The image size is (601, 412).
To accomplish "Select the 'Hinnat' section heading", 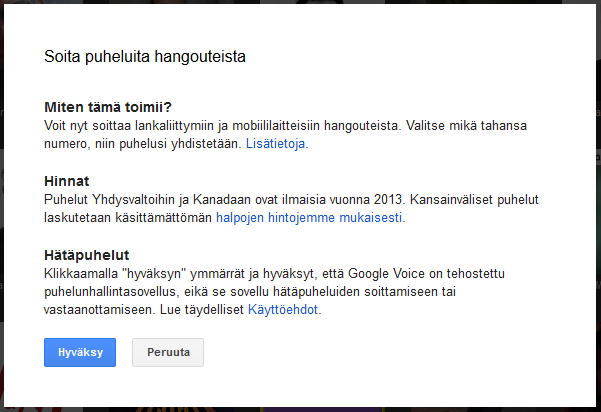I will pyautogui.click(x=67, y=181).
